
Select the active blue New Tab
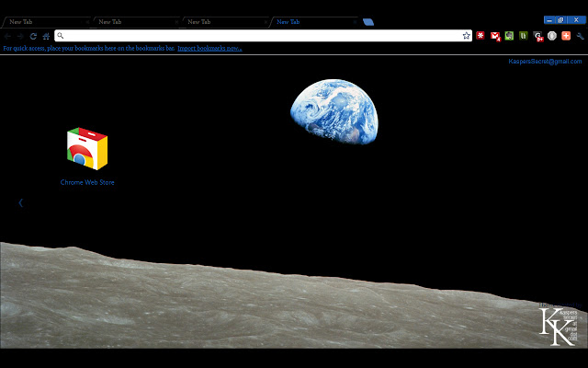click(x=314, y=22)
